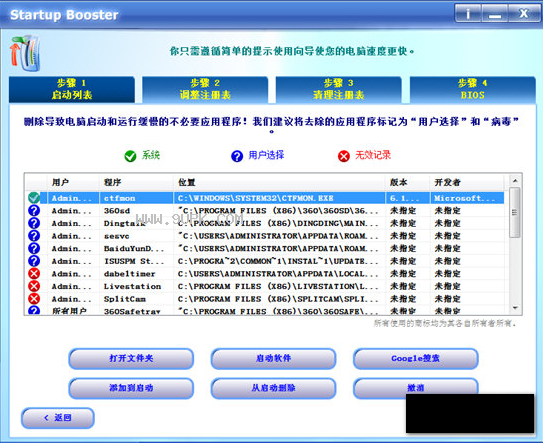Click the DINGDING path cell
The width and height of the screenshot is (543, 443).
click(279, 223)
